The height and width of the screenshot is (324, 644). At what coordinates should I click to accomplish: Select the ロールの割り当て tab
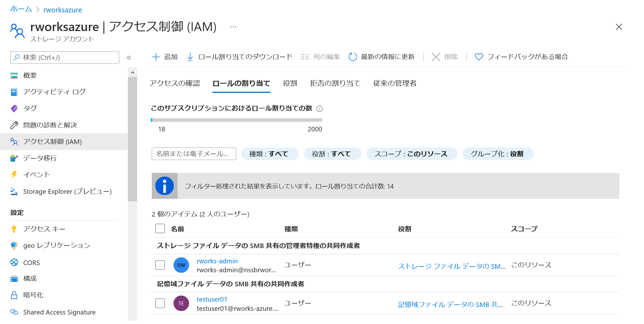(241, 83)
